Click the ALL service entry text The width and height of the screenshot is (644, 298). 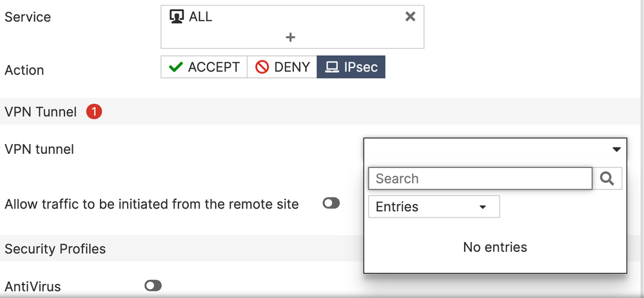click(200, 17)
